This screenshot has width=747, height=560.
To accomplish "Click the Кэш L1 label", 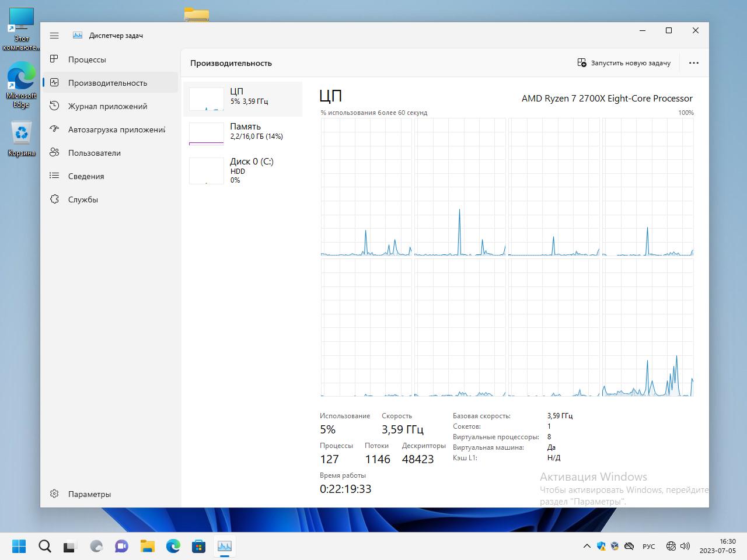I will tap(465, 458).
